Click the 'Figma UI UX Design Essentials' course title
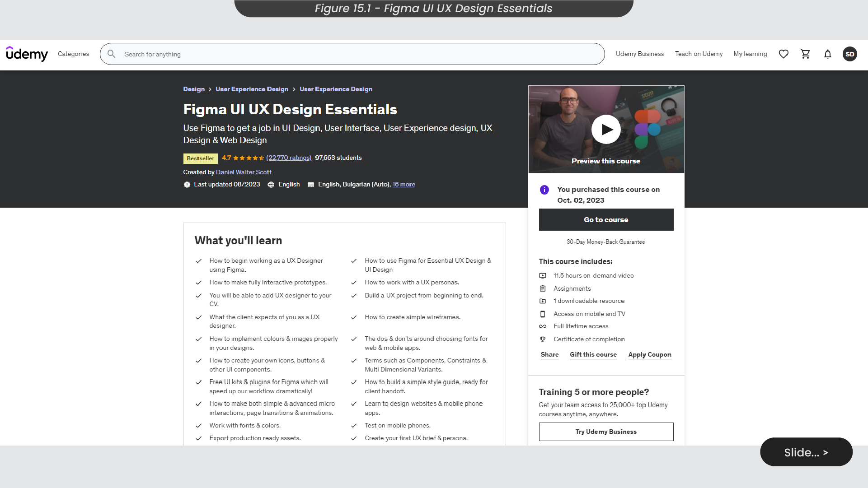This screenshot has height=488, width=868. [290, 109]
